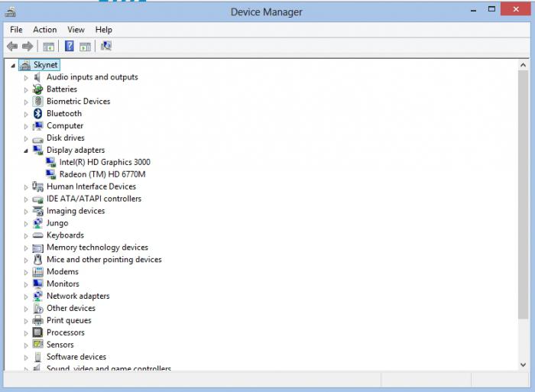Click the Bluetooth logo icon
Image resolution: width=535 pixels, height=392 pixels.
click(38, 114)
